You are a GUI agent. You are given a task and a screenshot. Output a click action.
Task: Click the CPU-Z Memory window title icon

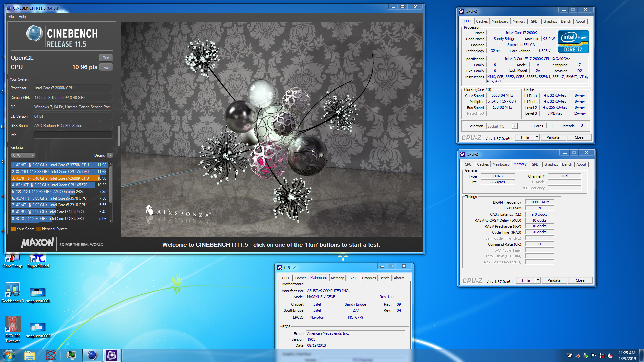462,154
